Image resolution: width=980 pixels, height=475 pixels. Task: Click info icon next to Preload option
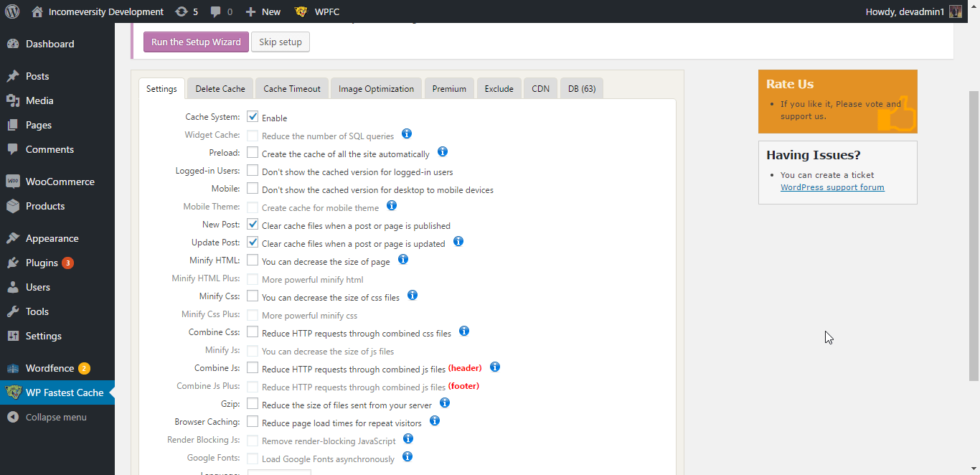[443, 152]
